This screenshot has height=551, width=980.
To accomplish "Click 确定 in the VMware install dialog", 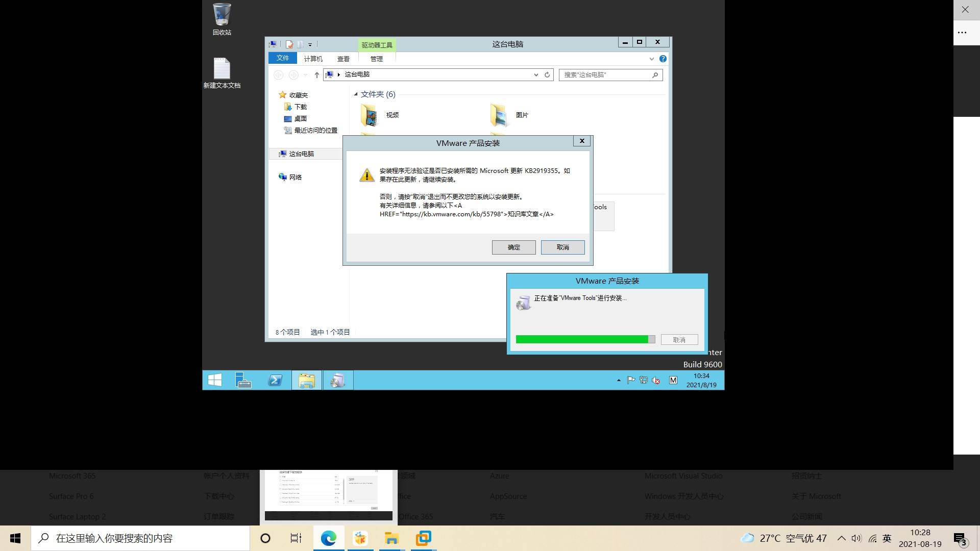I will (513, 247).
